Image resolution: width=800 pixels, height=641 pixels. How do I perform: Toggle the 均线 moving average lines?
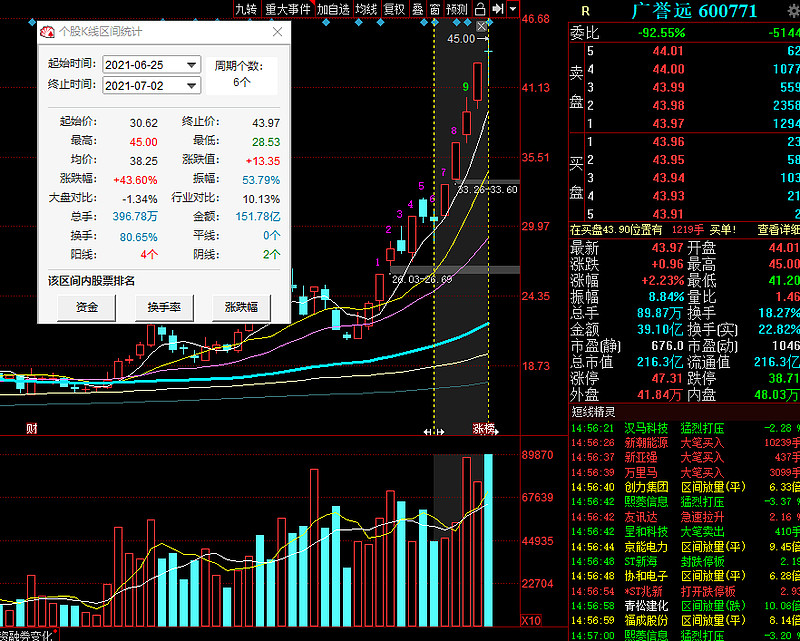click(x=366, y=9)
